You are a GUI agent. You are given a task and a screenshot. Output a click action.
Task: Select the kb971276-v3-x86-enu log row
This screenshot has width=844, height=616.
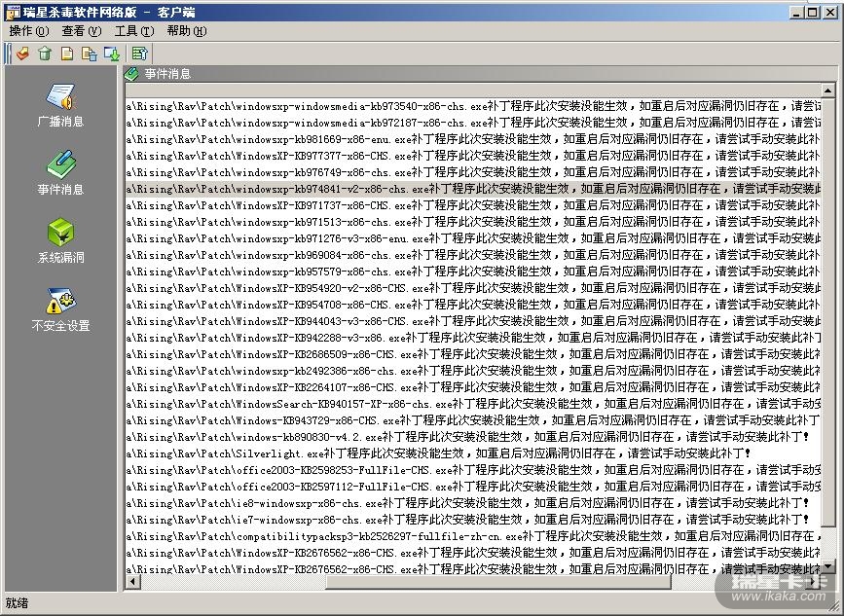coord(473,238)
